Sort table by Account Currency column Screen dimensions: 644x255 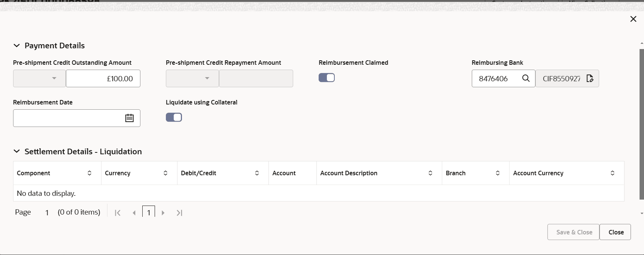pos(613,173)
